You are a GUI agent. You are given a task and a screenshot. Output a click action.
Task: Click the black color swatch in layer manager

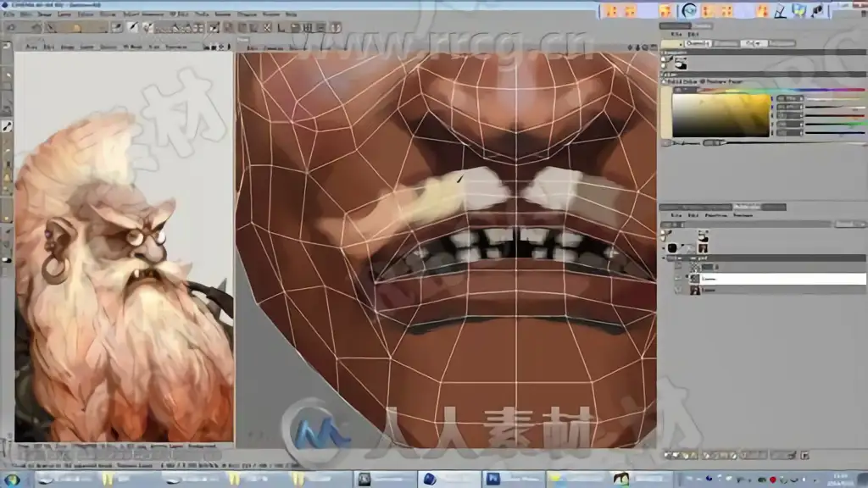coord(672,248)
